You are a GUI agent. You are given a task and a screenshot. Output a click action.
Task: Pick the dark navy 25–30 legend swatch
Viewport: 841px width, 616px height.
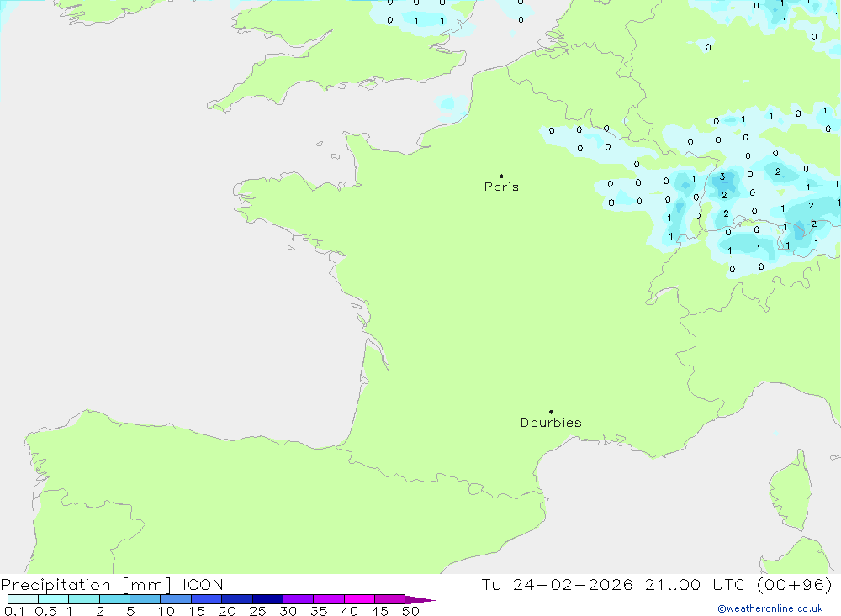click(x=267, y=599)
